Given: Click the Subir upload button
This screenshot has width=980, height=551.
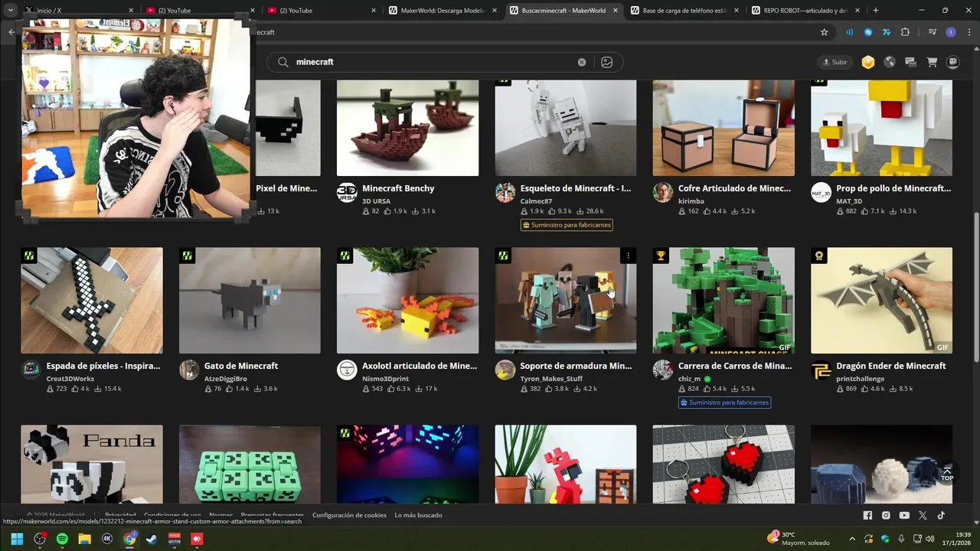Looking at the screenshot, I should pyautogui.click(x=835, y=62).
